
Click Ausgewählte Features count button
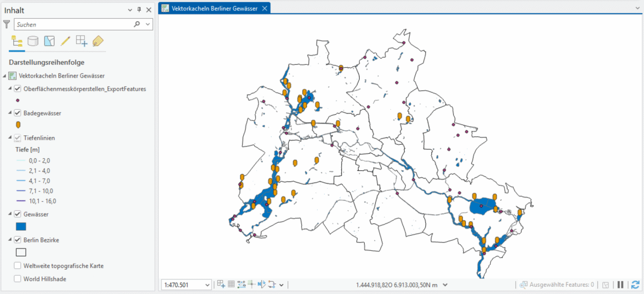(557, 285)
